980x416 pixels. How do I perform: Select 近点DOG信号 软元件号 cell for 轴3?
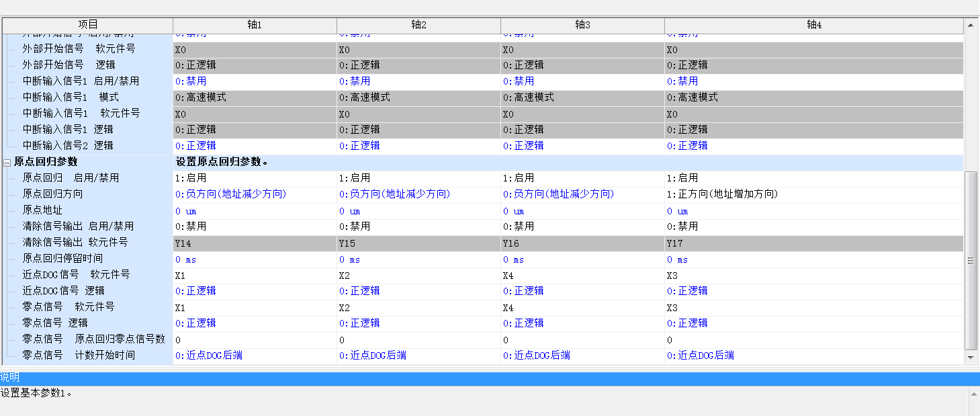[582, 275]
